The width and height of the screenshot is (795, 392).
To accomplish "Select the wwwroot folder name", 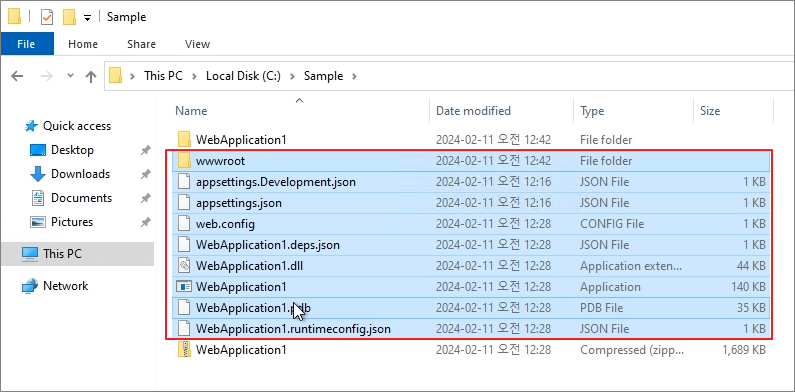I will click(221, 161).
